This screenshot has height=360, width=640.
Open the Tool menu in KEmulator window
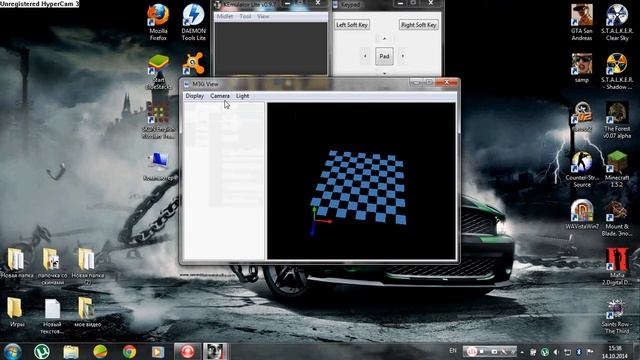245,16
